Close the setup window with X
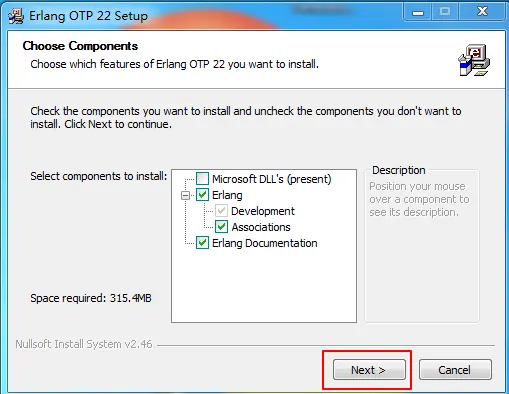This screenshot has width=509, height=394. coord(482,12)
